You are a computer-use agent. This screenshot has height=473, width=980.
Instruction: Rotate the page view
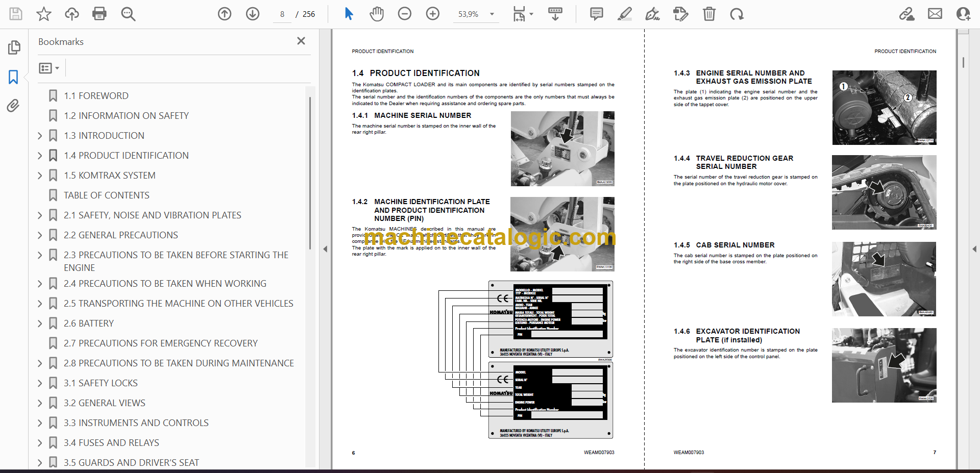pyautogui.click(x=737, y=14)
